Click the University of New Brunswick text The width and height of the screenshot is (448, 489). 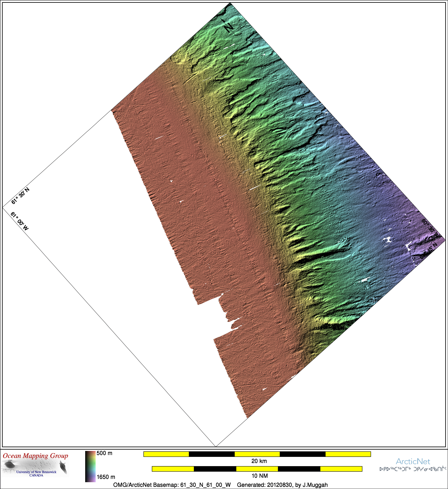(x=36, y=472)
